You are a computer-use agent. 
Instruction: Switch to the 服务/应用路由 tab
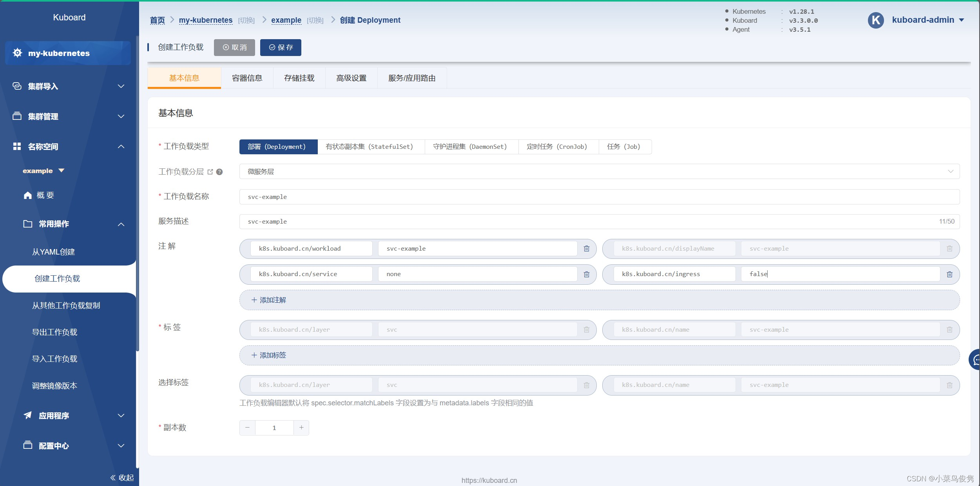412,78
